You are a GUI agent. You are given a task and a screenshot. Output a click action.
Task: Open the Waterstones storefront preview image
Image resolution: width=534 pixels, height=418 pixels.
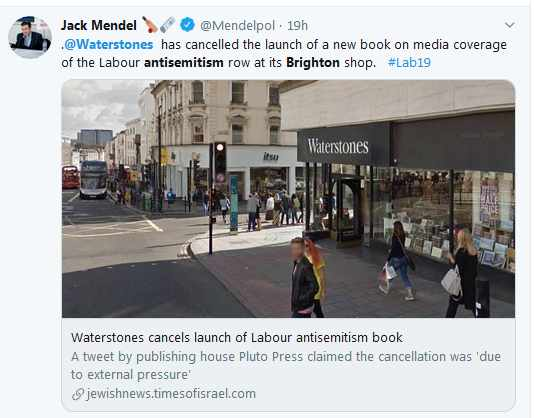pyautogui.click(x=288, y=199)
